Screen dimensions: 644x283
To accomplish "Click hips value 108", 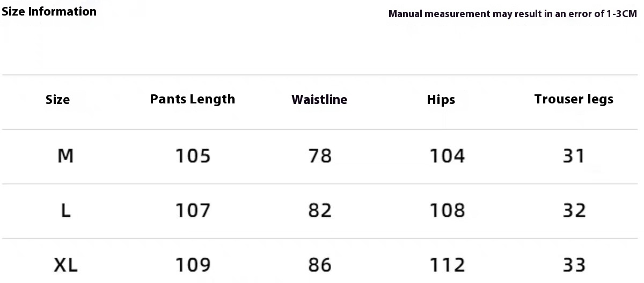I will [x=447, y=211].
